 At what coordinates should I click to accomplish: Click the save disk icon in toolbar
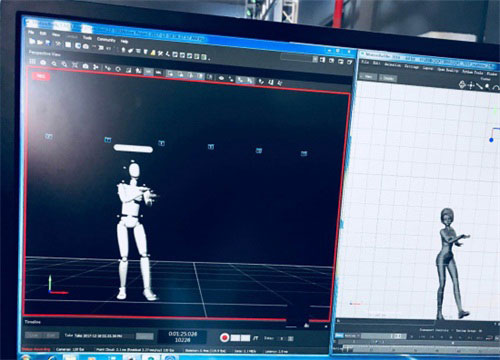click(x=48, y=43)
